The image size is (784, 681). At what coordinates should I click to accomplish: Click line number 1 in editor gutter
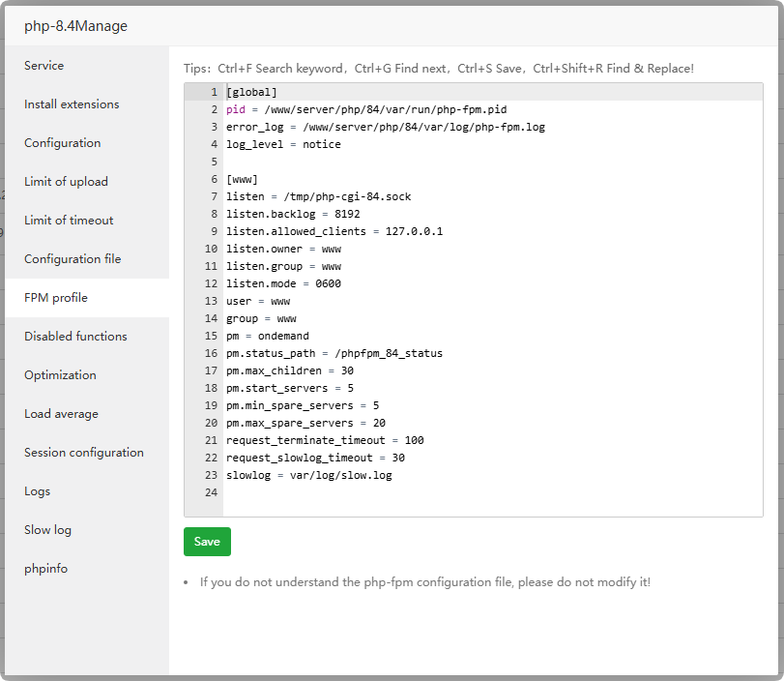click(x=213, y=93)
